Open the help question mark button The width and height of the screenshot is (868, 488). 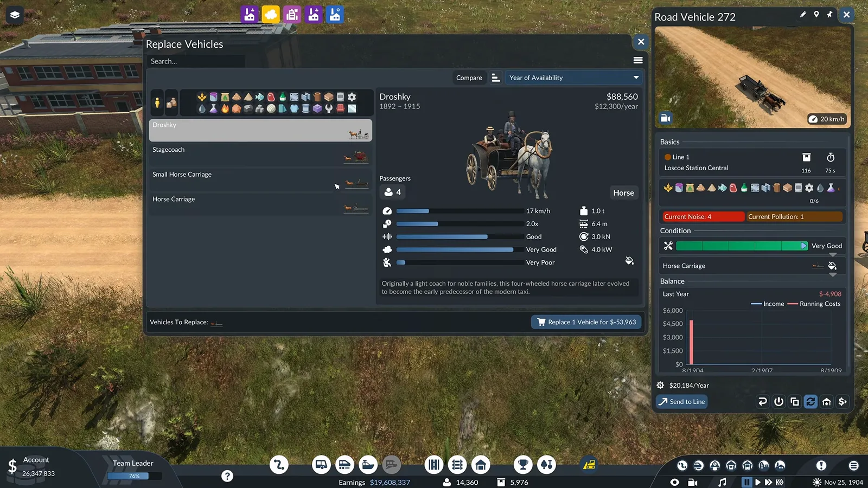pos(227,476)
